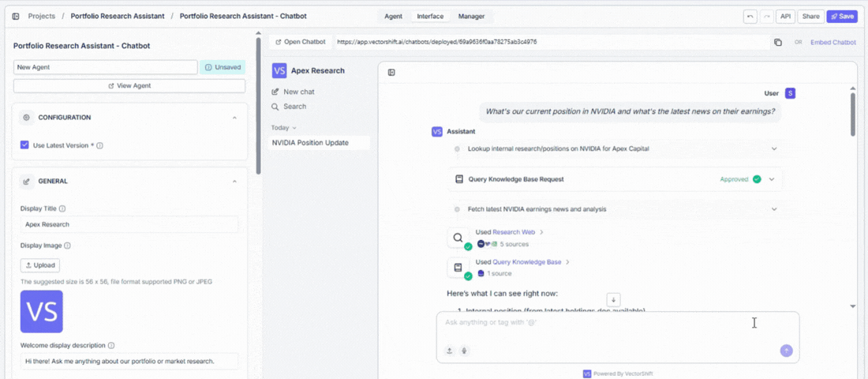Click the chat conversation vertical scrollbar

coord(853,114)
